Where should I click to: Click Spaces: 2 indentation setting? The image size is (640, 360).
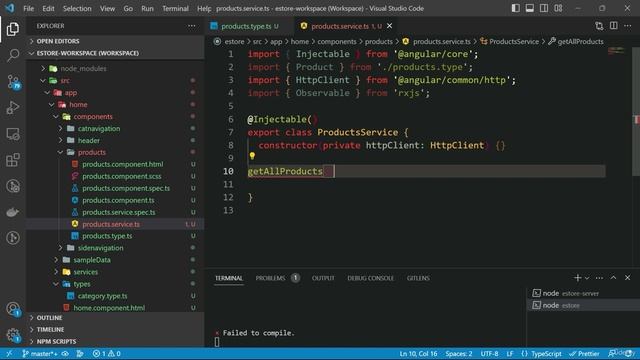(459, 353)
